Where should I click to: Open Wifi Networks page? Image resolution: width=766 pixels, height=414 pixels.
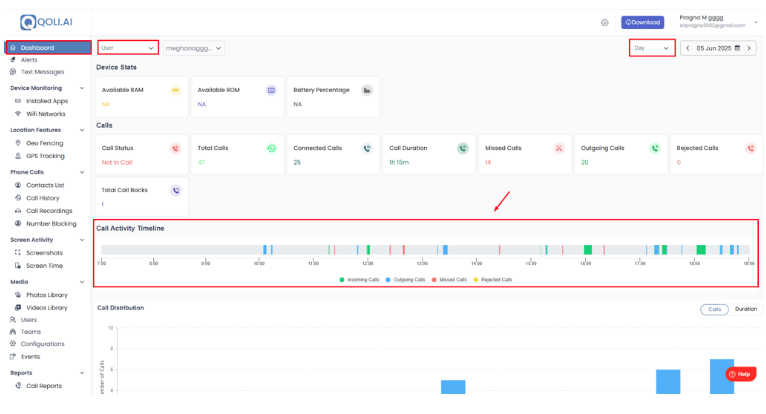pos(45,114)
